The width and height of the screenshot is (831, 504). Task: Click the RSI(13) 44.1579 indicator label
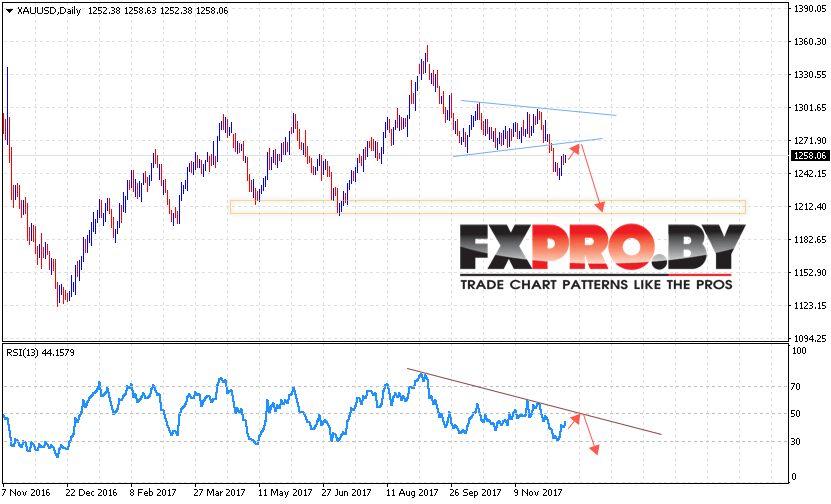coord(40,352)
